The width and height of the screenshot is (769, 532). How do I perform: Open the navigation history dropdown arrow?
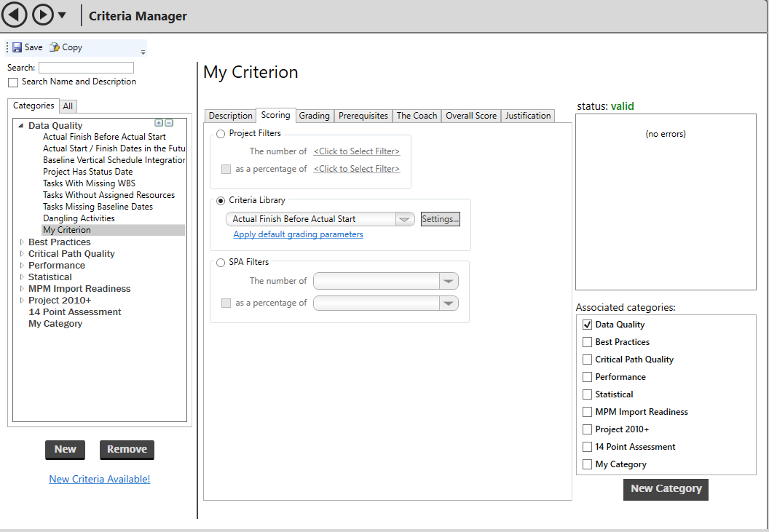(x=62, y=15)
